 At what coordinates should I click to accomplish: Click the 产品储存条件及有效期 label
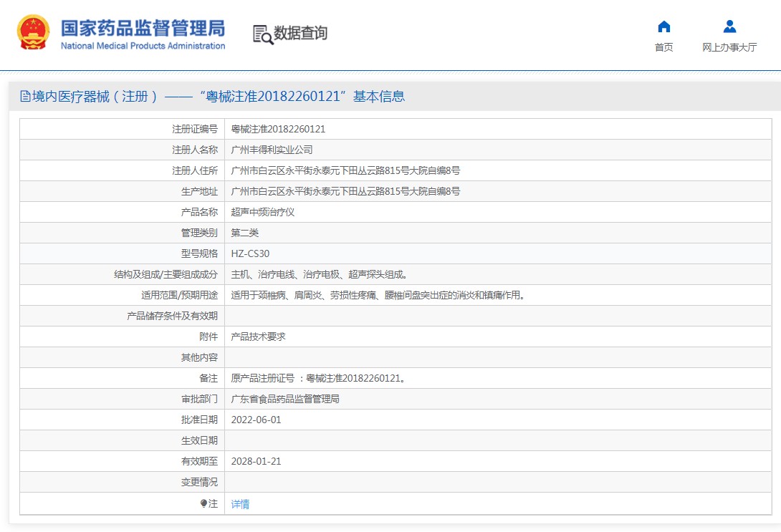tap(173, 316)
